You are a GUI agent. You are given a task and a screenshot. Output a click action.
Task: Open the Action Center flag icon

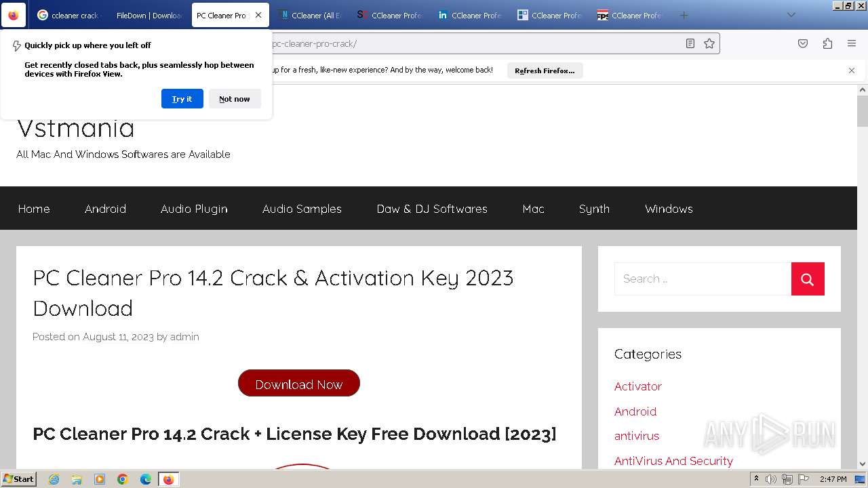803,479
